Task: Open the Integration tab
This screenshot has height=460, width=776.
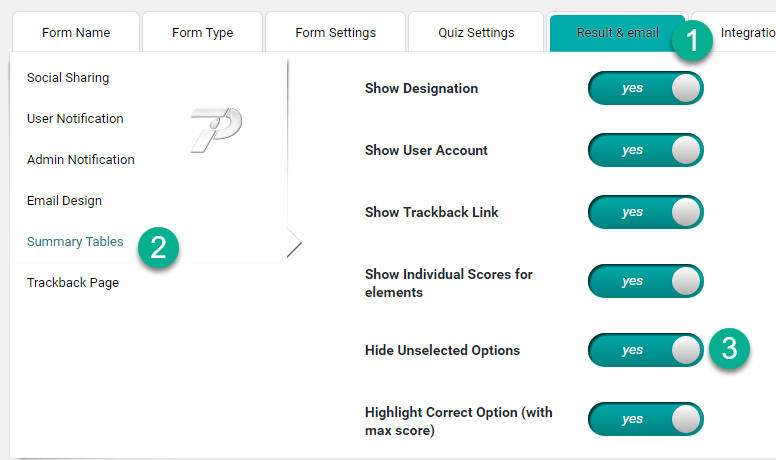Action: (746, 32)
